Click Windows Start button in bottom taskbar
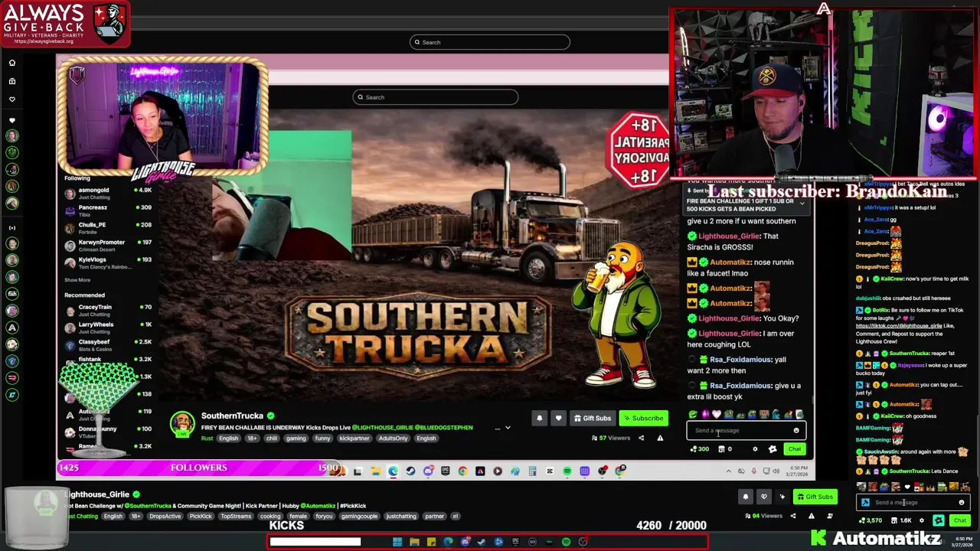This screenshot has height=551, width=980. tap(397, 542)
